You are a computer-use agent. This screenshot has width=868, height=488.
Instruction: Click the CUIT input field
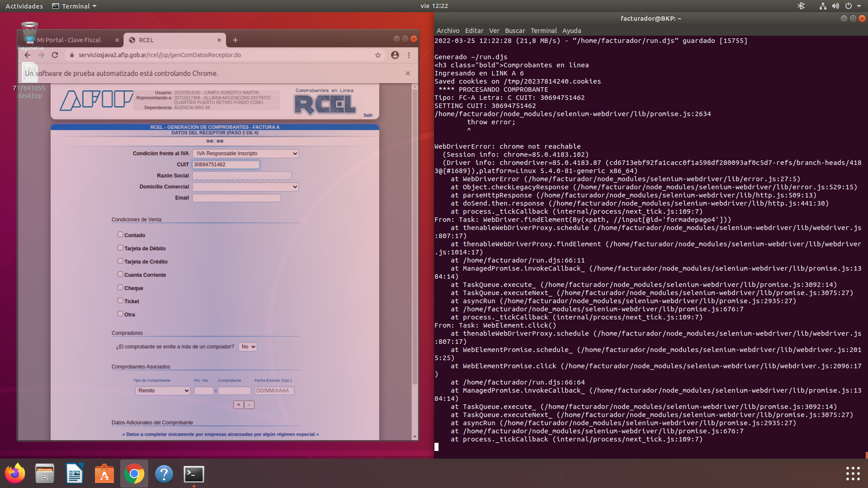click(226, 164)
